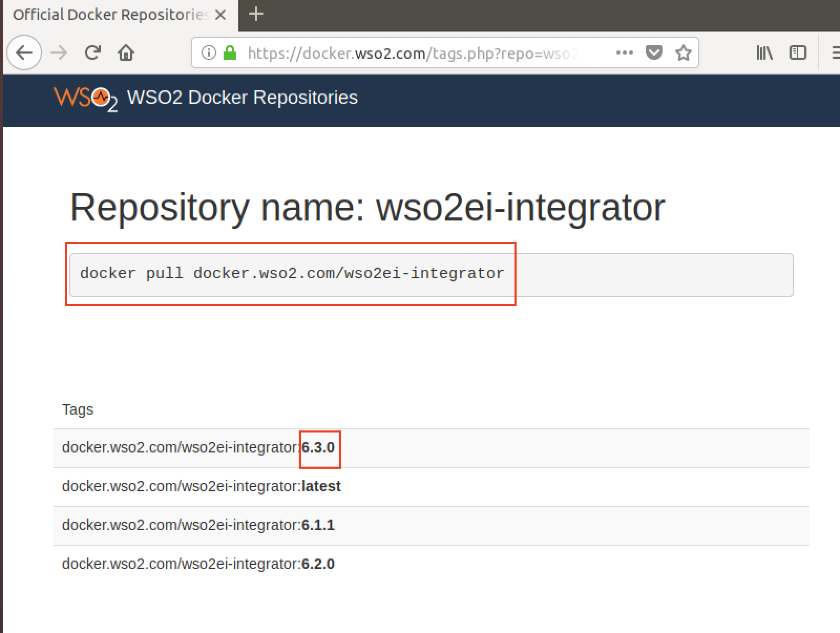Navigate forward a page
This screenshot has width=840, height=633.
pyautogui.click(x=59, y=52)
